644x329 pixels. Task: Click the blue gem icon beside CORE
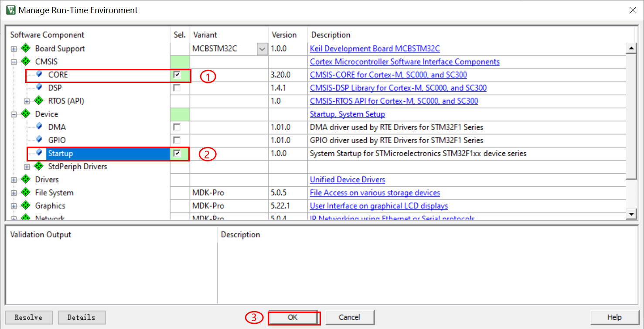39,75
